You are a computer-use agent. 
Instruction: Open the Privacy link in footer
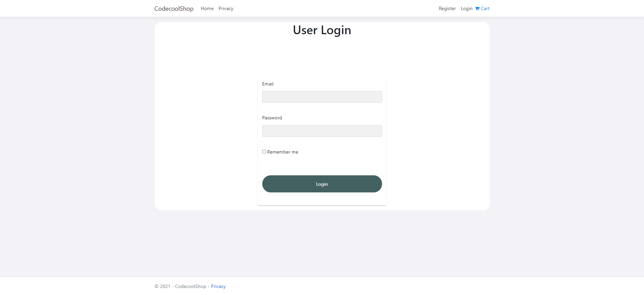pyautogui.click(x=218, y=286)
